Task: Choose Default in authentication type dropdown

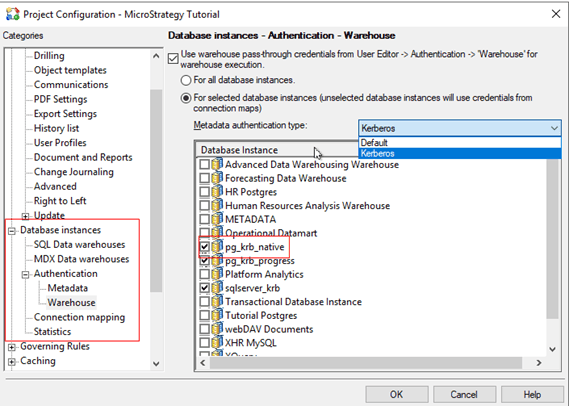Action: 459,143
